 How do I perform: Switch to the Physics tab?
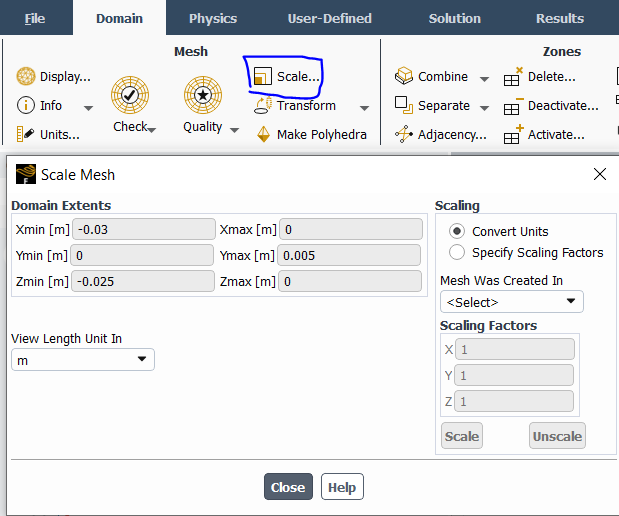tap(213, 18)
